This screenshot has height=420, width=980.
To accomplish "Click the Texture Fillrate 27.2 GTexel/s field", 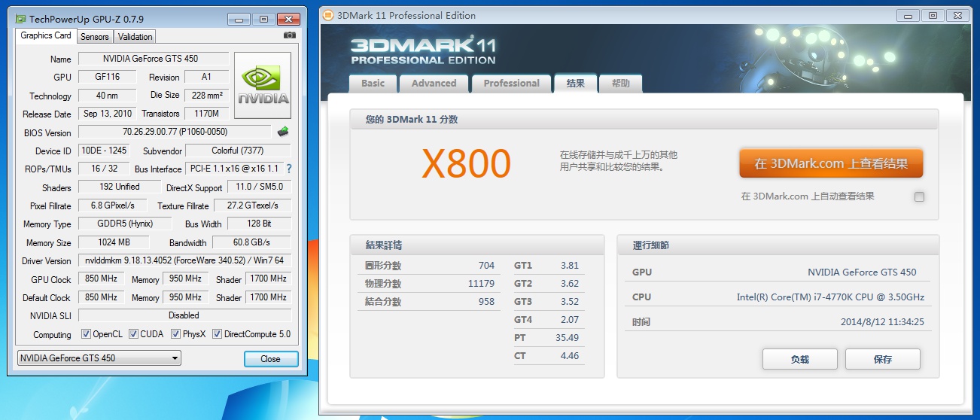I will tap(253, 205).
